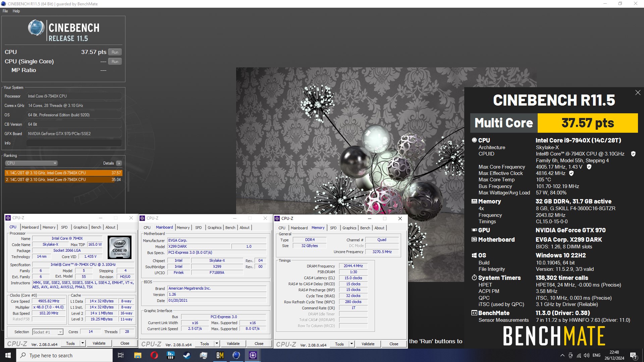Click the System Timers stopwatch icon
The height and width of the screenshot is (362, 644).
474,278
